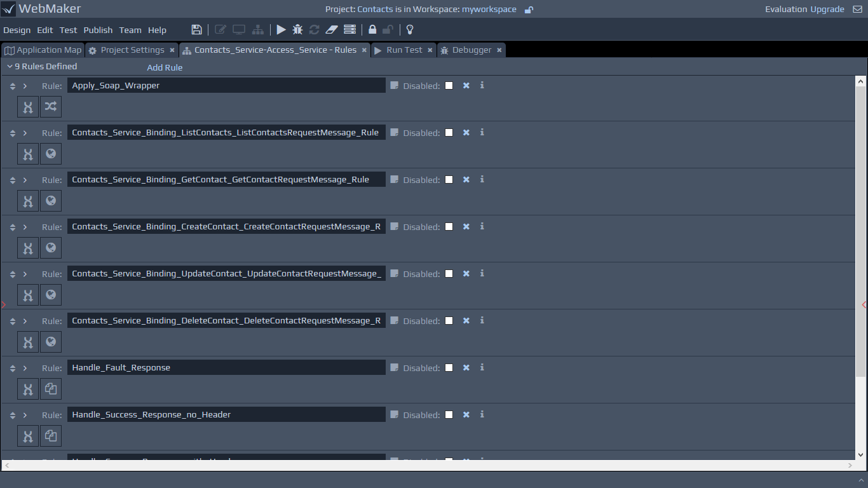Expand the CreateContact rule chevron

25,227
